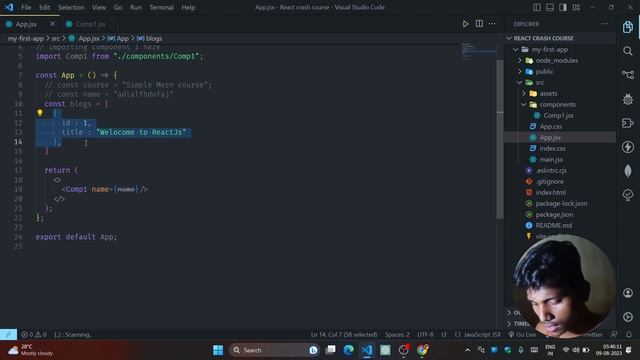
Task: Click the VS Code logo in title bar
Action: coord(9,7)
